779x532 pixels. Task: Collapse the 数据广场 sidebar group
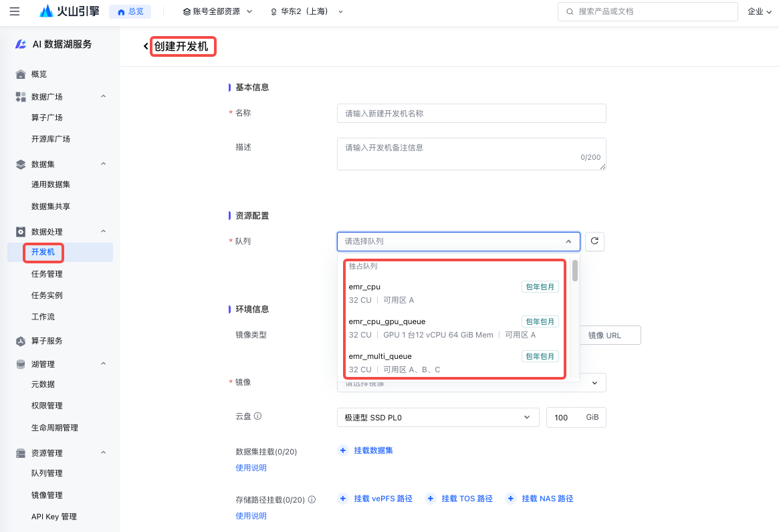(x=104, y=96)
